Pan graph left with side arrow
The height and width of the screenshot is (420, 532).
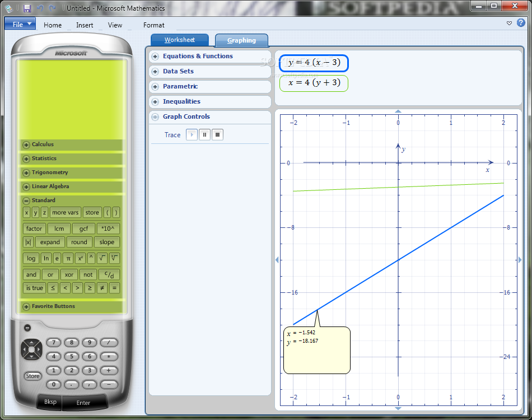point(277,260)
